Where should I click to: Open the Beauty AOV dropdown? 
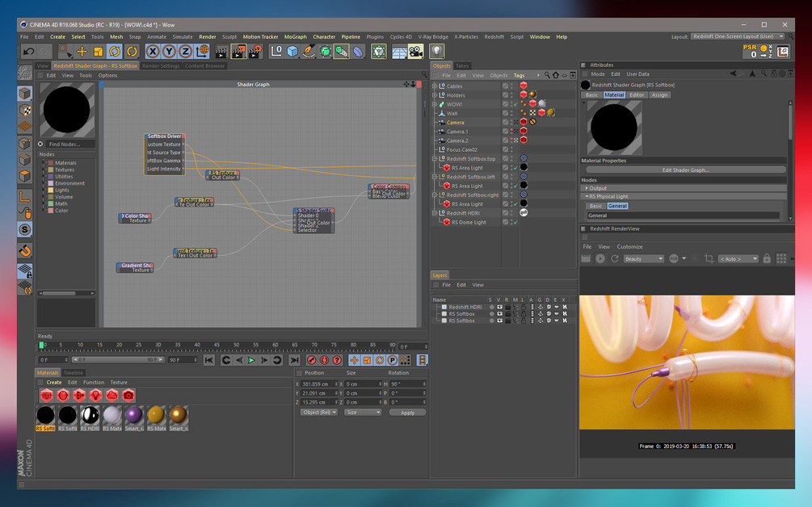(x=643, y=258)
